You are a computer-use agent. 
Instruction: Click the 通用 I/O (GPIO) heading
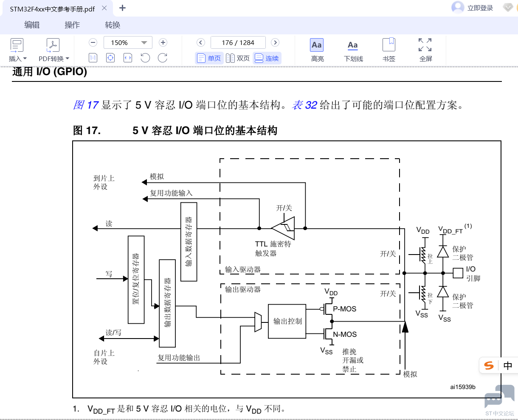pyautogui.click(x=50, y=71)
